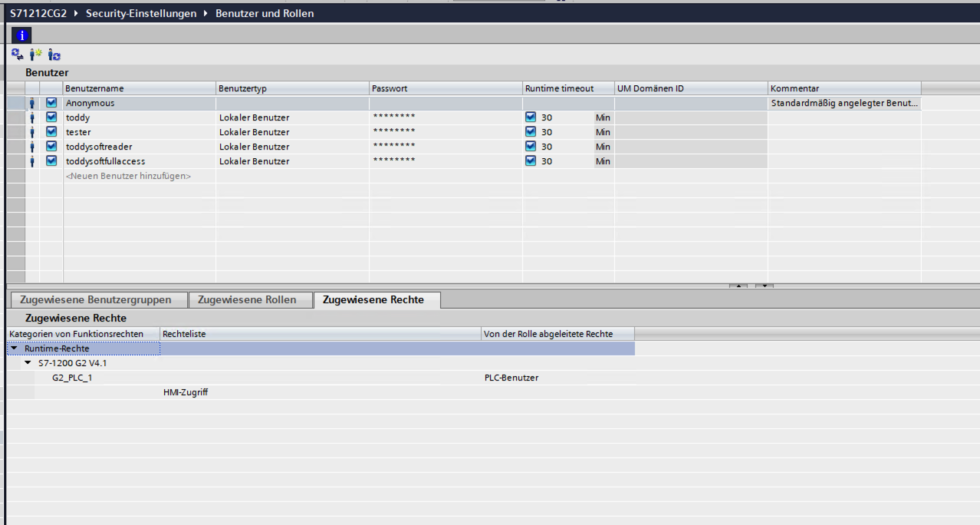The image size is (980, 525).
Task: Toggle the checkbox for the Anonymous user
Action: click(x=51, y=103)
